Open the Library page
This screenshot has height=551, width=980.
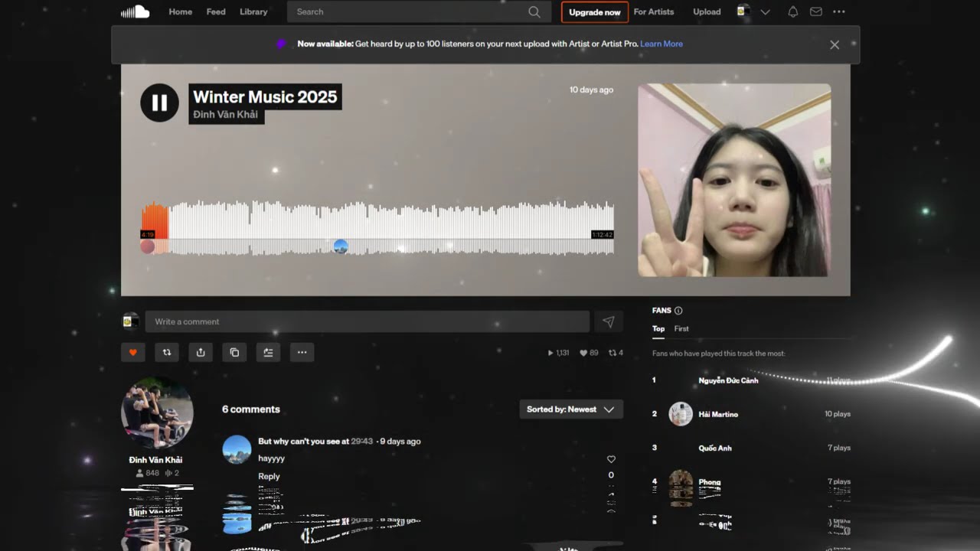tap(253, 12)
